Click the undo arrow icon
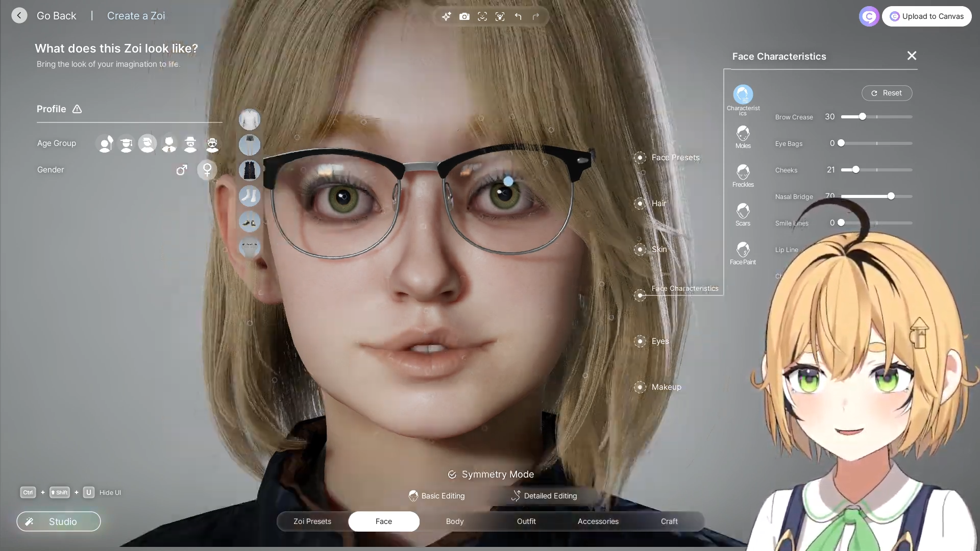Screen dimensions: 980x551 click(x=518, y=16)
